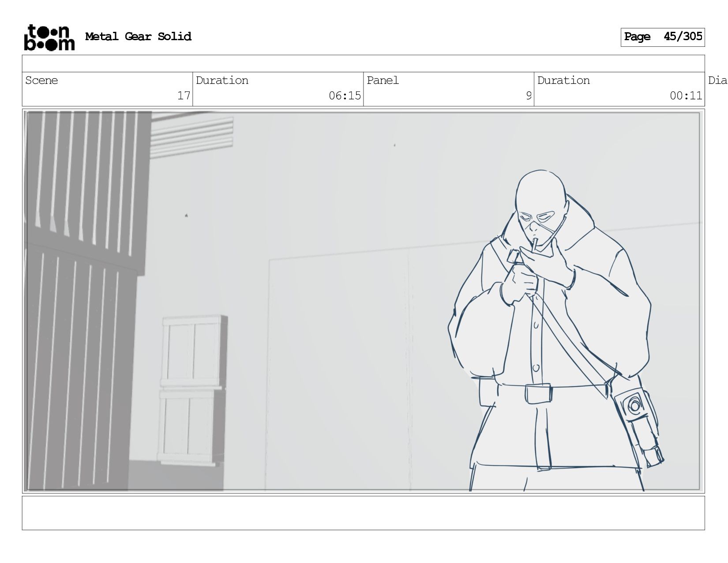Click the first 'Duration' label beside Scene

(x=222, y=80)
